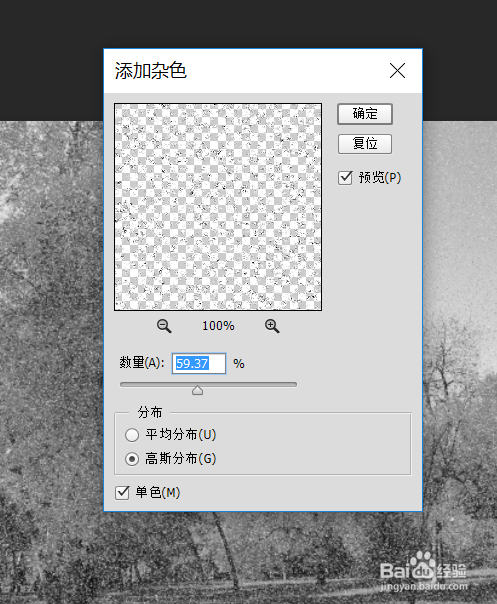Reset settings with 复位 button
This screenshot has width=497, height=604.
365,144
